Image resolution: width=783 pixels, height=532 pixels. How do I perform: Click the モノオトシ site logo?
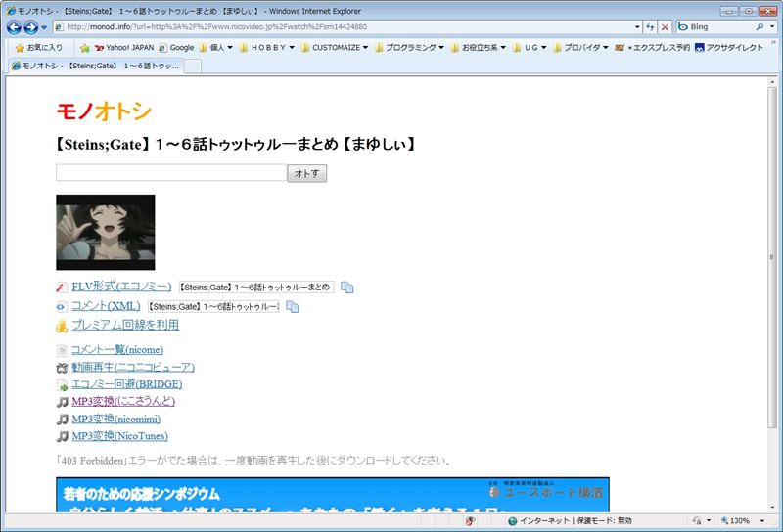click(104, 111)
